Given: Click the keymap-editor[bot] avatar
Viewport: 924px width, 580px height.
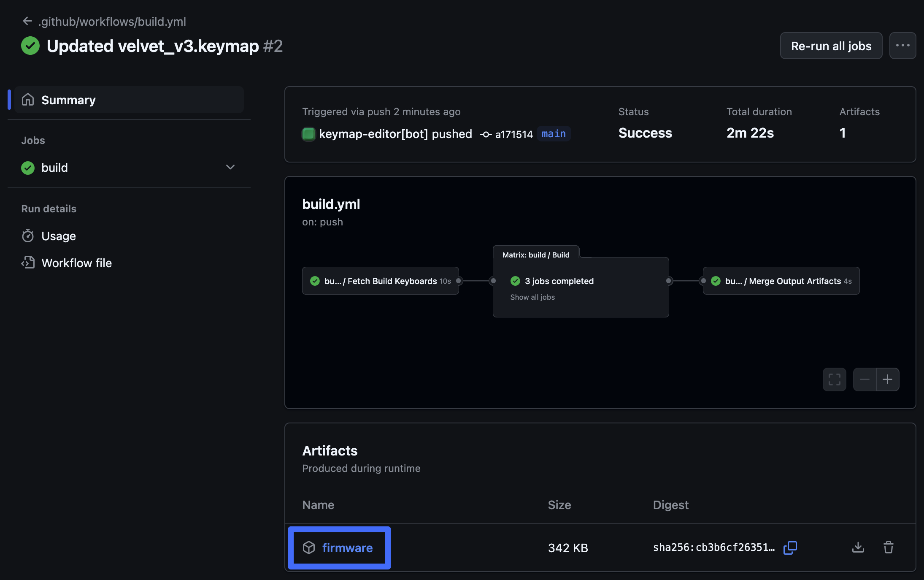Looking at the screenshot, I should point(308,134).
